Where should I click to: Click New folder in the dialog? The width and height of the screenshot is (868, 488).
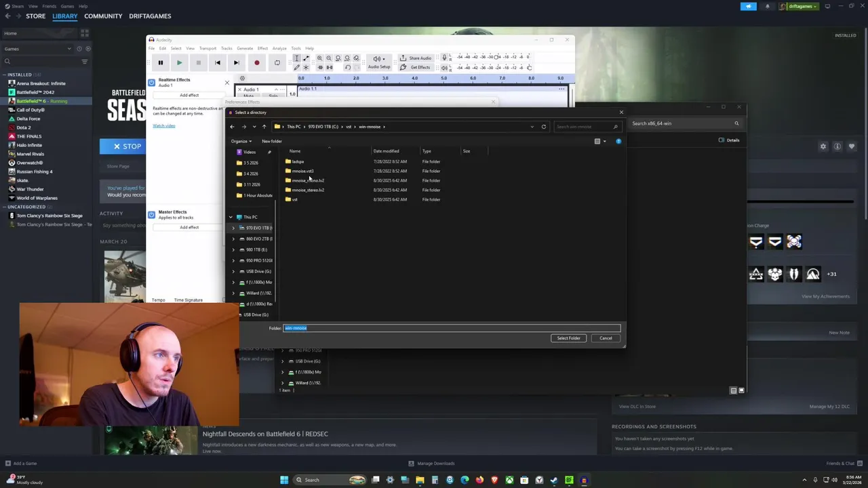pyautogui.click(x=271, y=141)
